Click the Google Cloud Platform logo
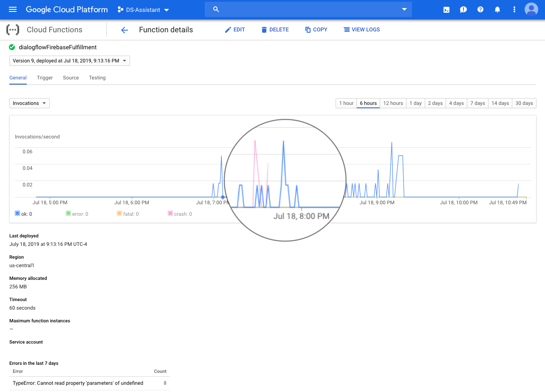545x392 pixels. pyautogui.click(x=67, y=9)
